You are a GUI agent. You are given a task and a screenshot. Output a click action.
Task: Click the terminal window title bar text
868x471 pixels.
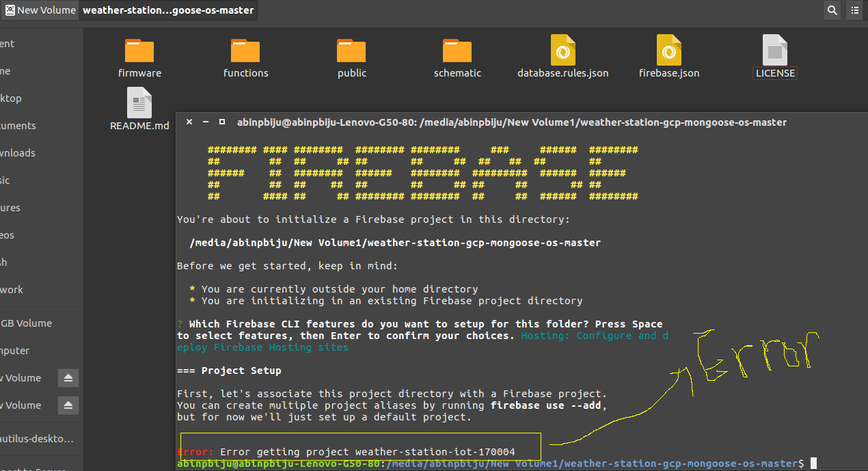coord(512,122)
